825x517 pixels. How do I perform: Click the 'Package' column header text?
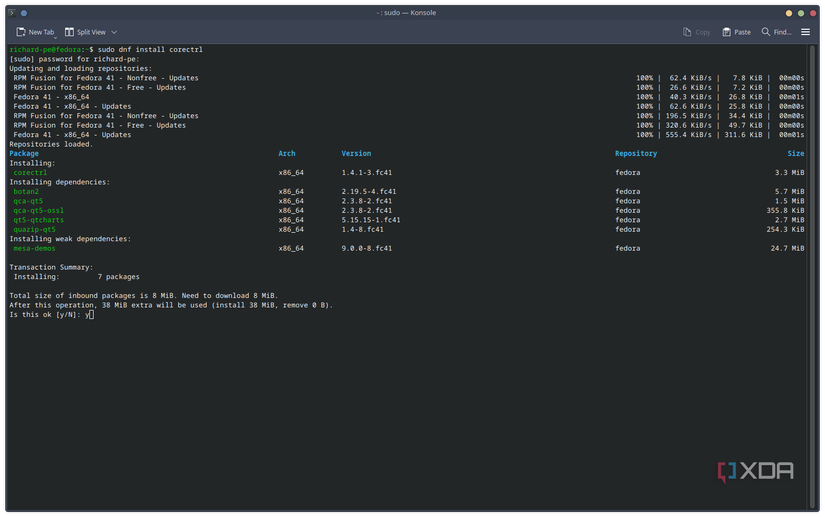click(24, 154)
